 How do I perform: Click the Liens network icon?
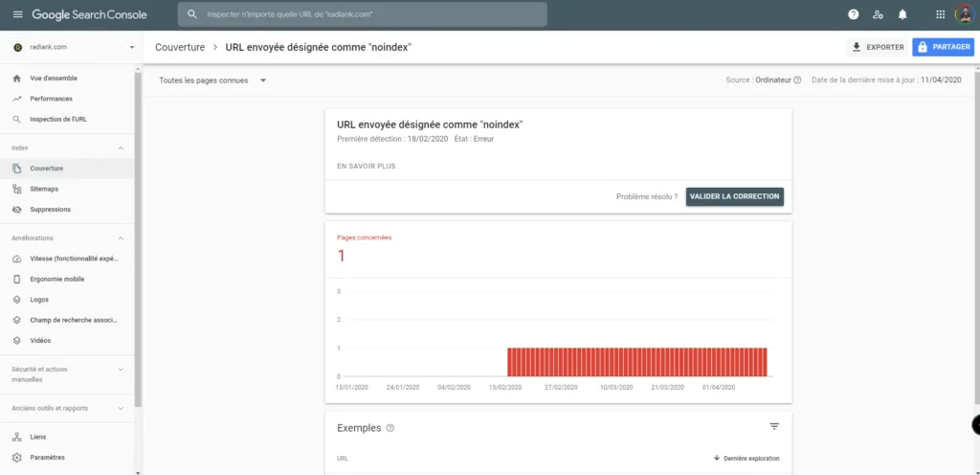[x=17, y=437]
